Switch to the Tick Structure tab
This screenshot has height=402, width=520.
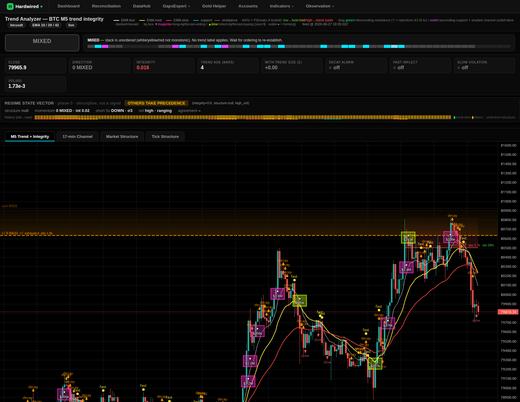click(x=165, y=137)
